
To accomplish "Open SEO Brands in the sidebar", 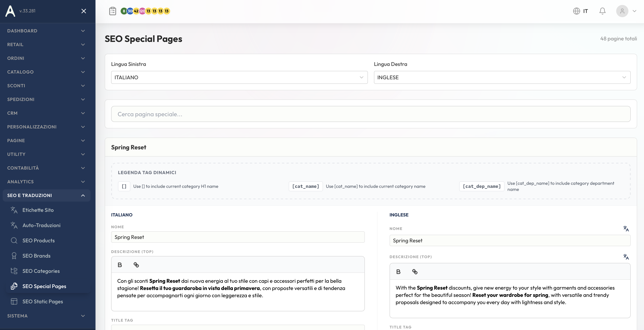I will [x=48, y=256].
